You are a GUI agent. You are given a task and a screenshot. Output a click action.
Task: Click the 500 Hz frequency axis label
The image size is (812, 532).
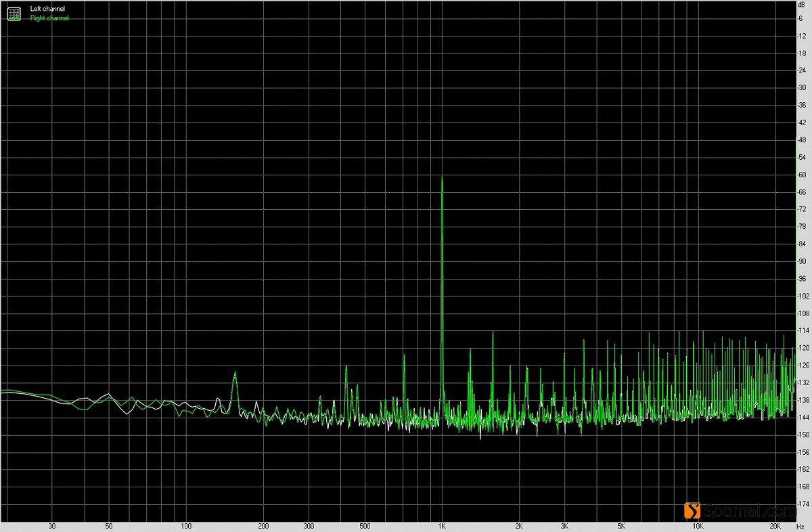pyautogui.click(x=365, y=526)
